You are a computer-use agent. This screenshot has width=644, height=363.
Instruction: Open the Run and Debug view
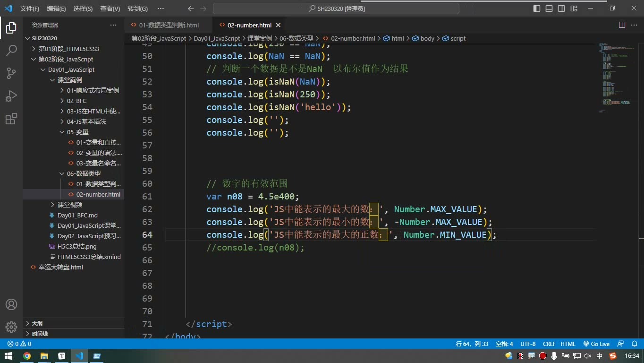[x=11, y=95]
